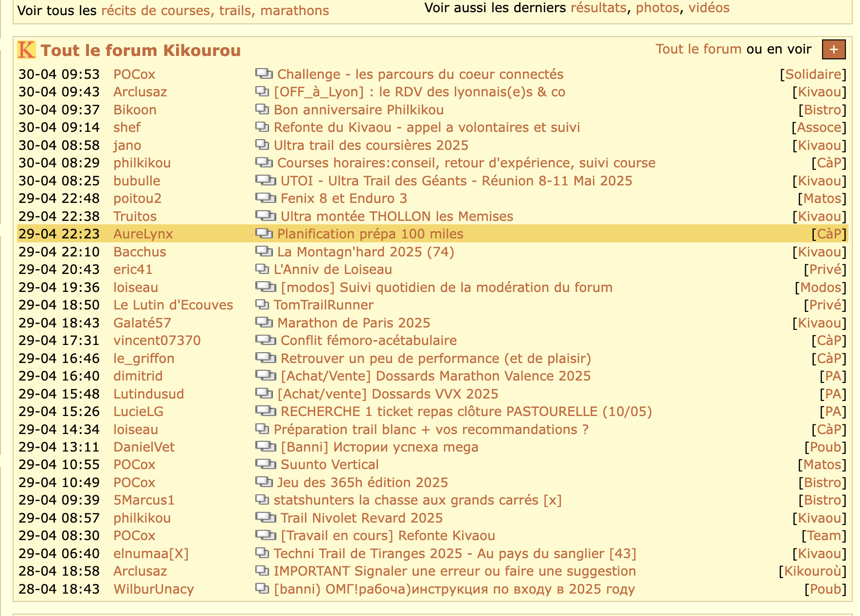
Task: Select the 'Tout le forum' link at right
Action: (x=698, y=49)
